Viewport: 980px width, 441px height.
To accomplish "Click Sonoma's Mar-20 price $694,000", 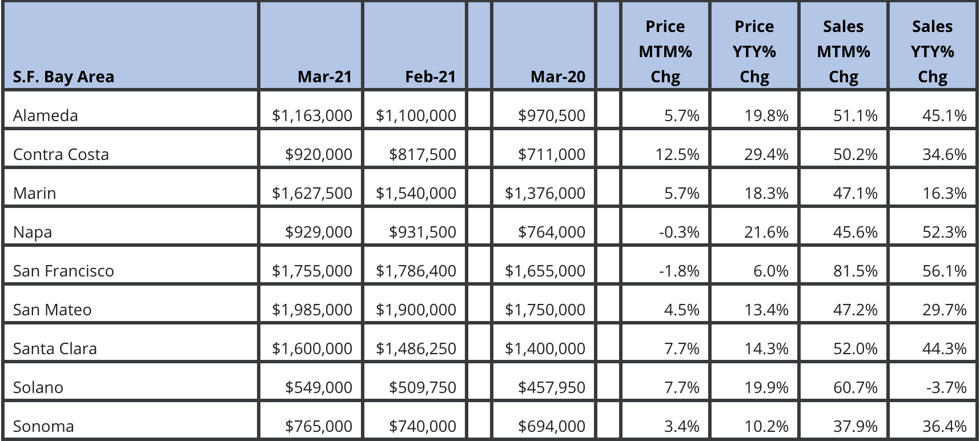I will (551, 426).
